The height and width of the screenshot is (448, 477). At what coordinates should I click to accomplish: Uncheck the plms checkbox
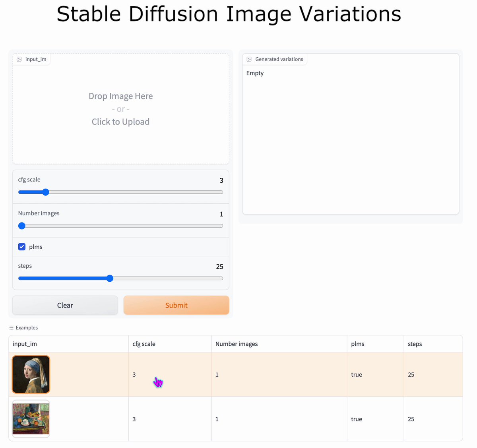click(x=21, y=247)
